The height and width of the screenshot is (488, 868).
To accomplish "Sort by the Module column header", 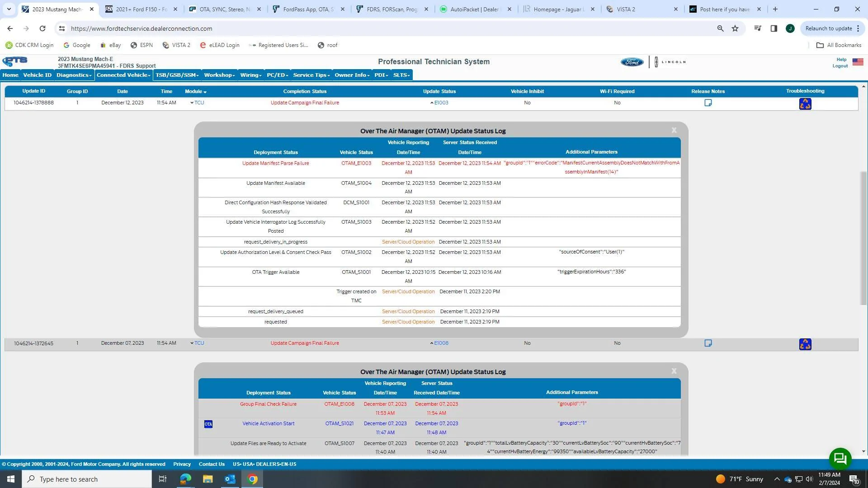I will tap(195, 91).
